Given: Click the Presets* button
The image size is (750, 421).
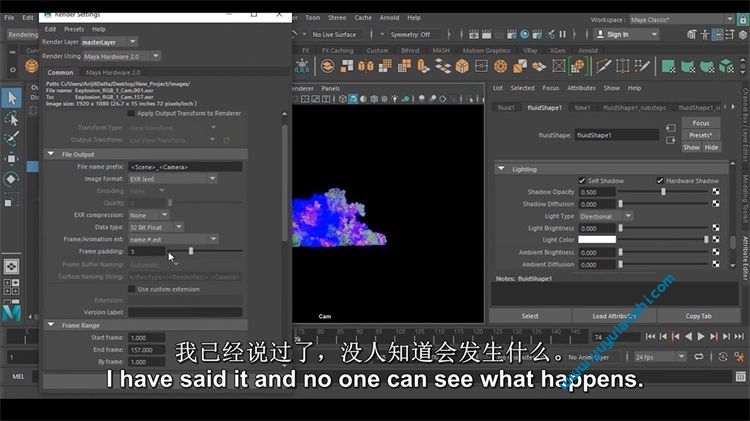Looking at the screenshot, I should coord(701,135).
